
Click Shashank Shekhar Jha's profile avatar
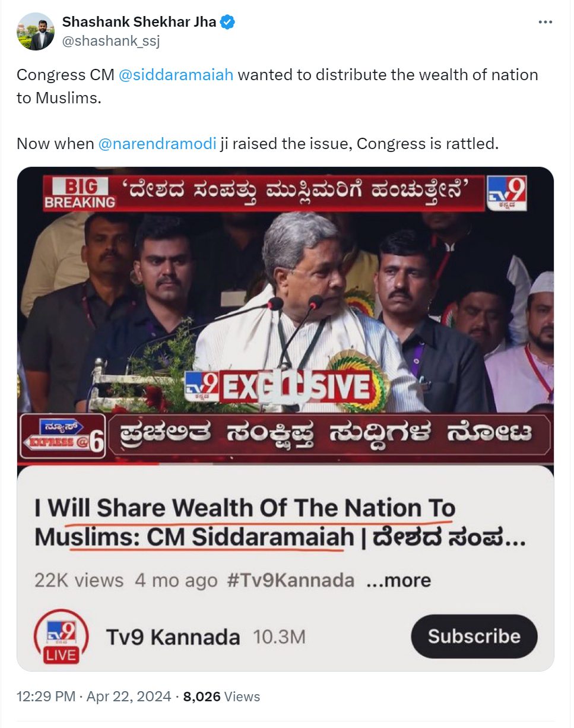point(36,31)
